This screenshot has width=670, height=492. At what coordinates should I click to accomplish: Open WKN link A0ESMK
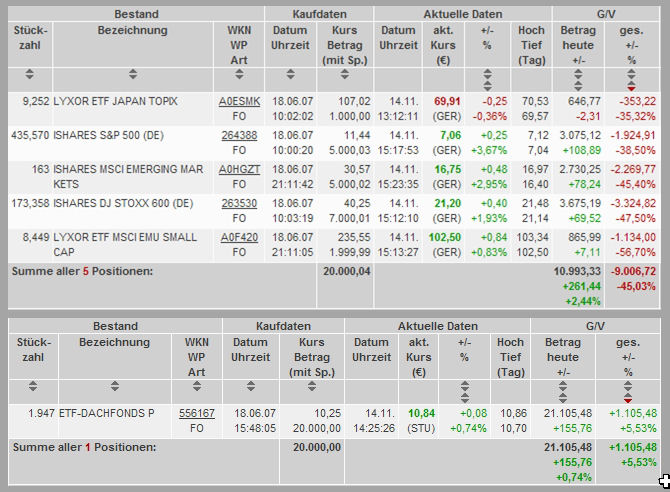[239, 102]
